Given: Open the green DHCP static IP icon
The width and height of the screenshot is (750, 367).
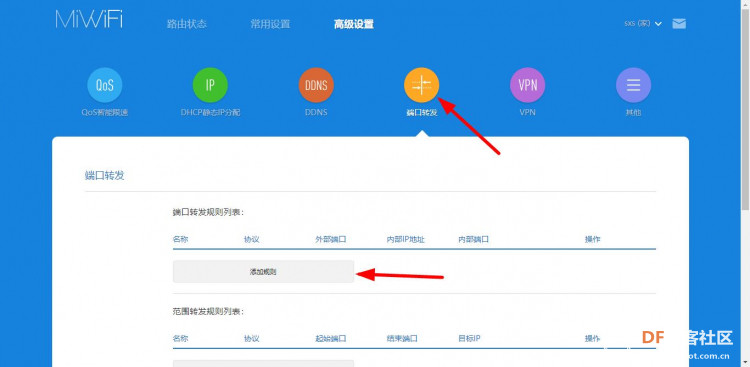Looking at the screenshot, I should (x=210, y=85).
